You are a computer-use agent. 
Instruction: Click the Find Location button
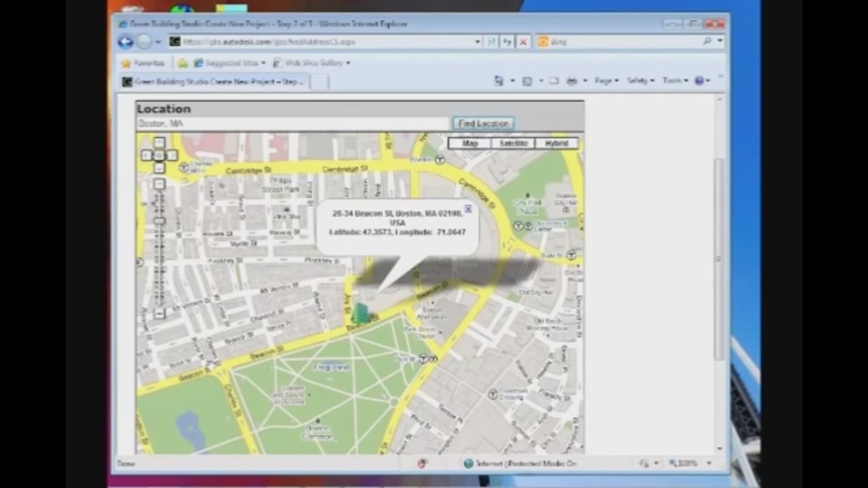coord(483,123)
